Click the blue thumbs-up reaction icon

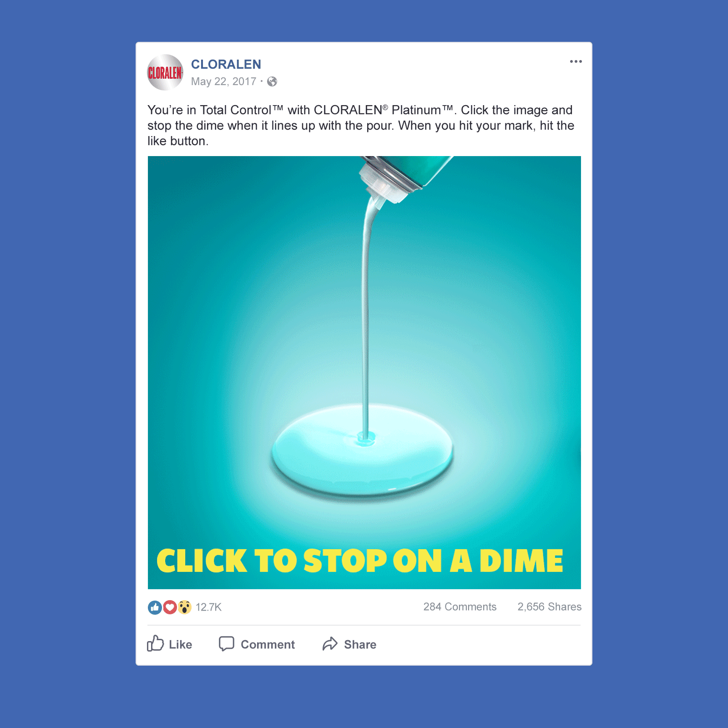(x=155, y=607)
